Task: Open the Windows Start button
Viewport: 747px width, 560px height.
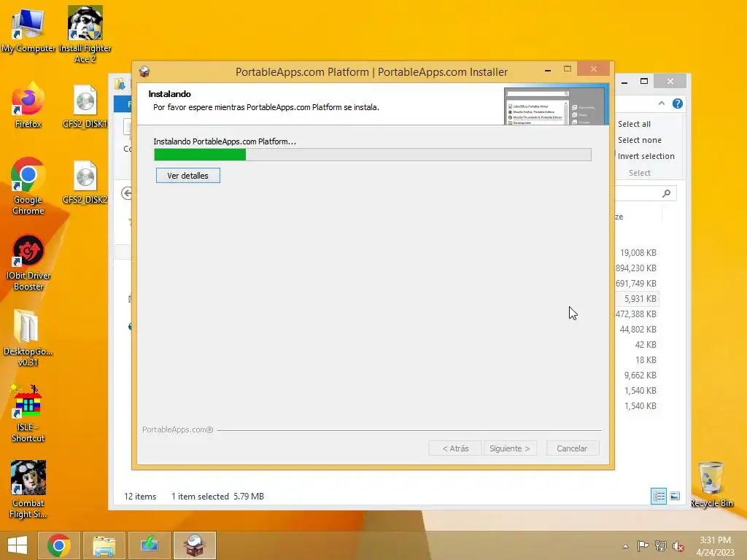Action: 18,545
